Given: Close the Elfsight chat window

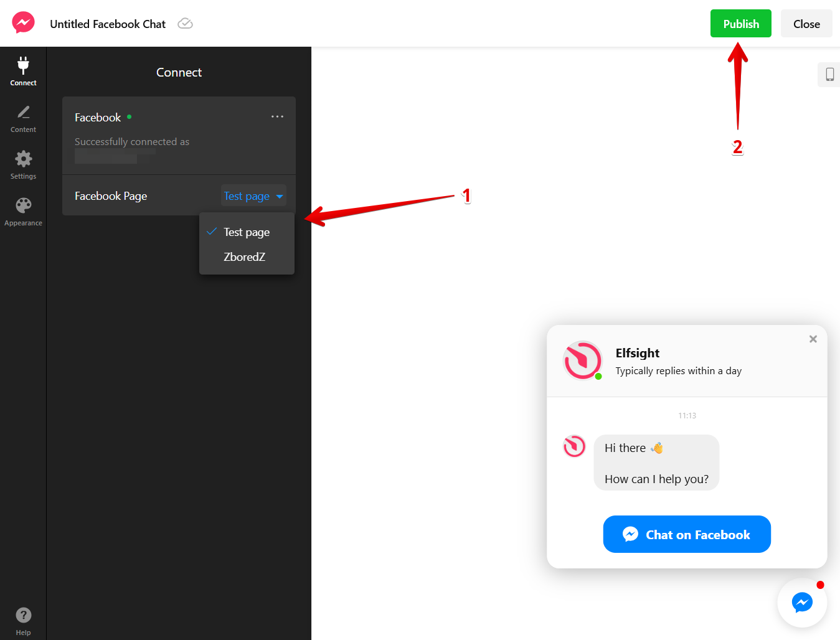Looking at the screenshot, I should 813,339.
